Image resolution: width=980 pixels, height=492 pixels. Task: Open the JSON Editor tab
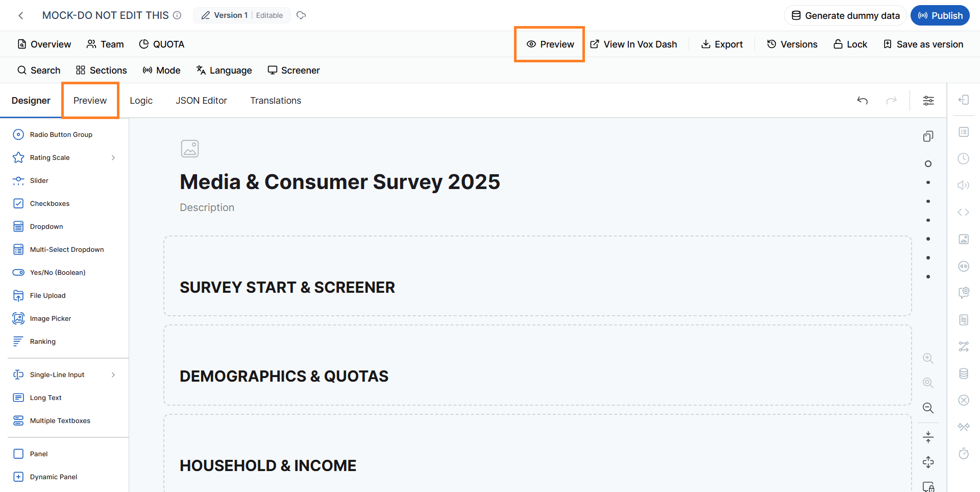[x=201, y=101]
